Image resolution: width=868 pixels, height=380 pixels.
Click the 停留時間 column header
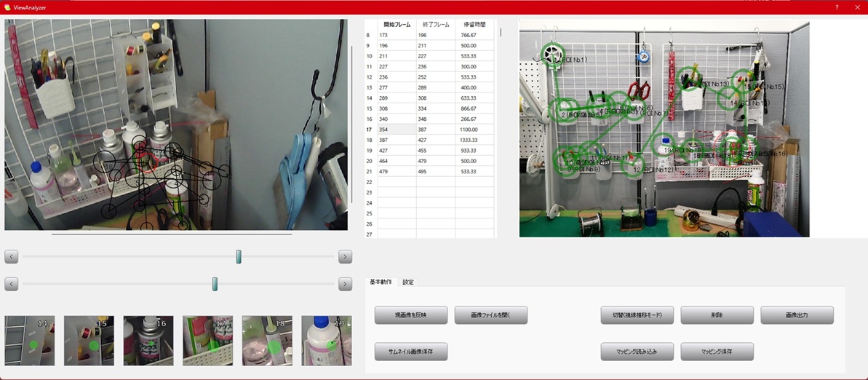[x=474, y=24]
